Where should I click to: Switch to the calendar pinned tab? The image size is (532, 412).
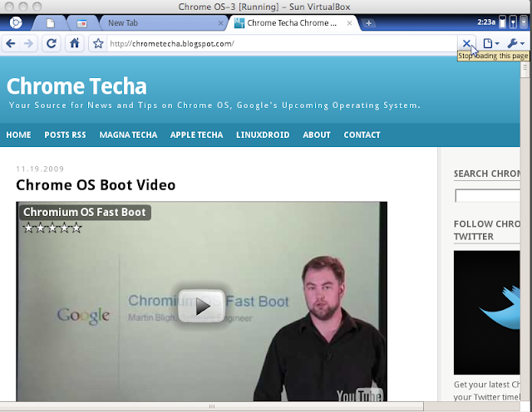point(81,23)
